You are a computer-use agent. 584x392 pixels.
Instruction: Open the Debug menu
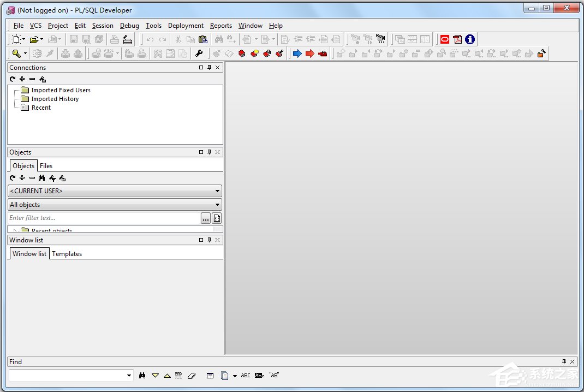pyautogui.click(x=129, y=26)
